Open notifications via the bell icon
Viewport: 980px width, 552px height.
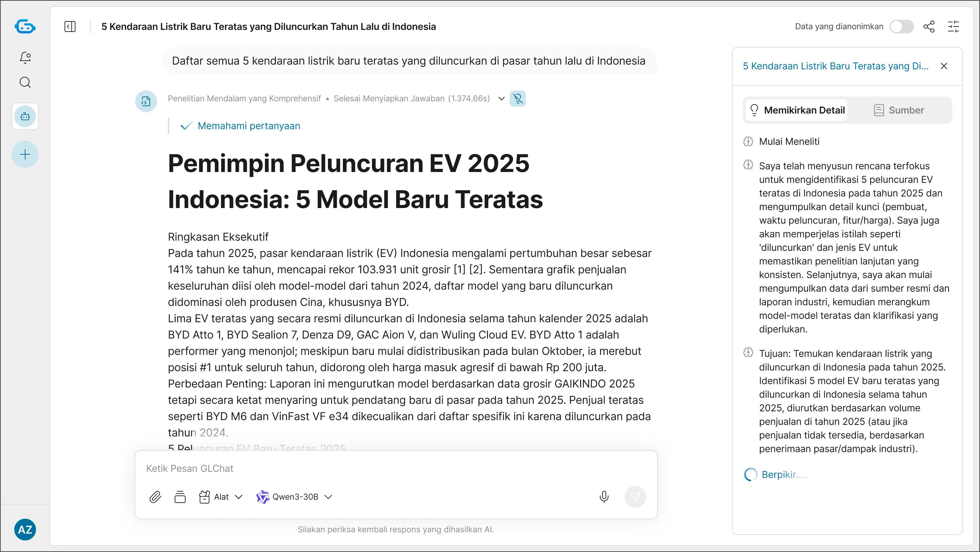tap(25, 57)
